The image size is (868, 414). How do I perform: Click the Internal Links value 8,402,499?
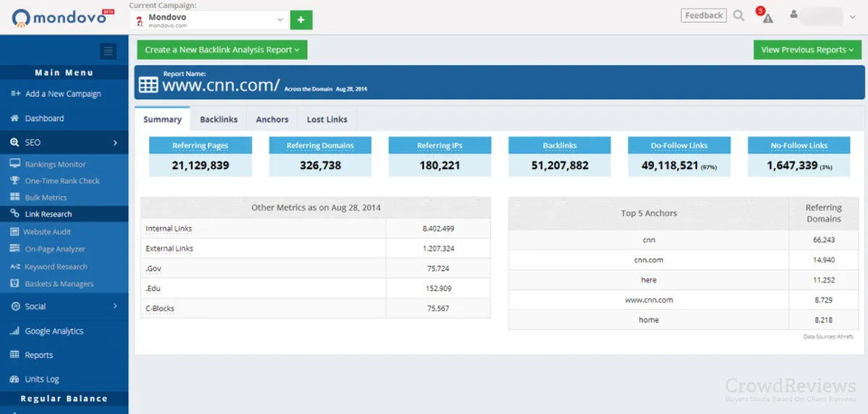pos(438,228)
